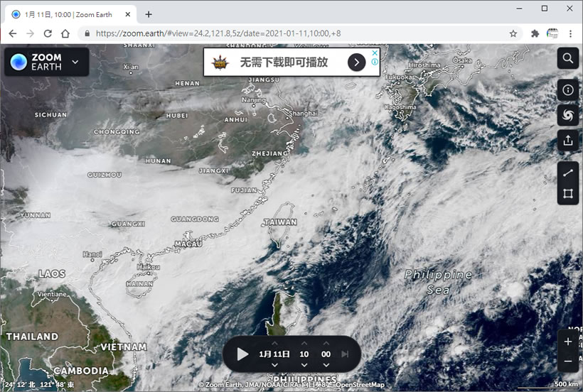Play the satellite animation

[x=242, y=354]
